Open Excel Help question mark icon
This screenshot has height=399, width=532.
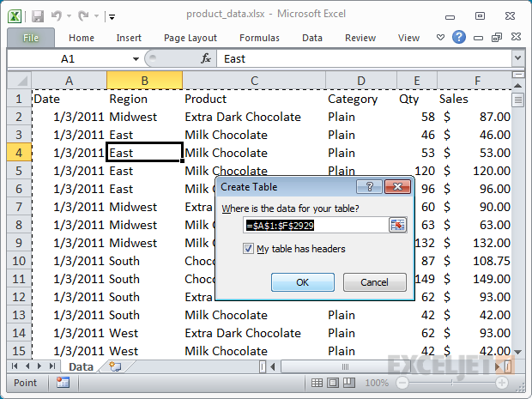459,38
